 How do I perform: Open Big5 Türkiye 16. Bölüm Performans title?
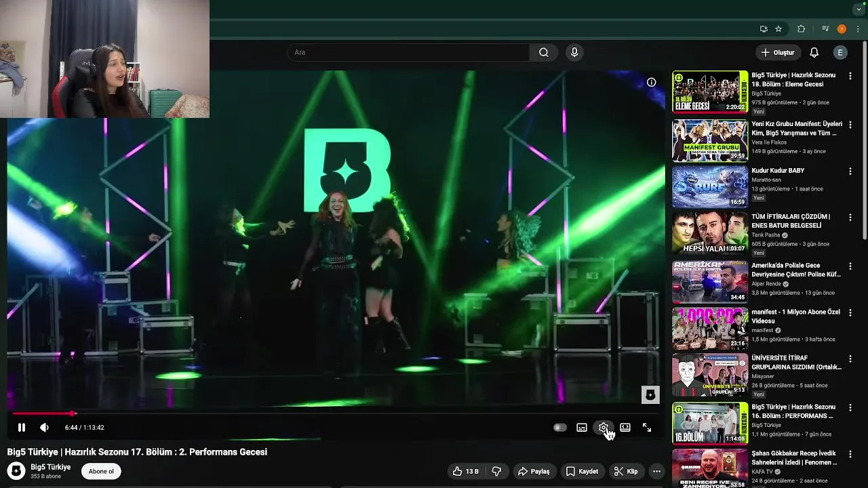794,411
